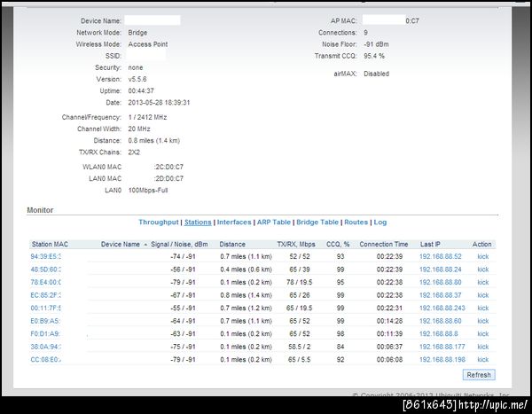Open the Bridge Table view
Viewport: 532px width, 414px height.
coord(317,223)
